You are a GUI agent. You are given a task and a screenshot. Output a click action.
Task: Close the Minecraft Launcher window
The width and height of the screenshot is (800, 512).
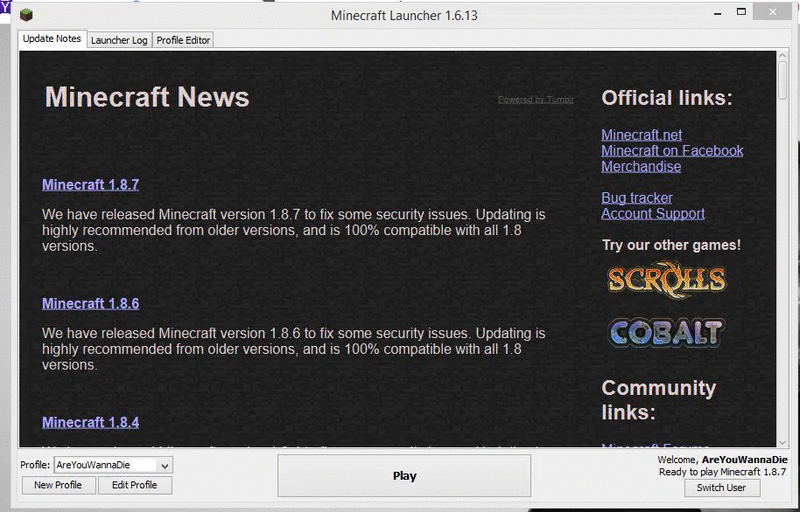(772, 12)
